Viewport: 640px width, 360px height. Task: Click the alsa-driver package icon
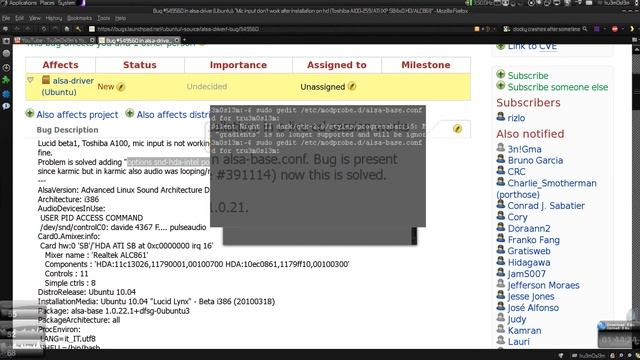point(46,80)
